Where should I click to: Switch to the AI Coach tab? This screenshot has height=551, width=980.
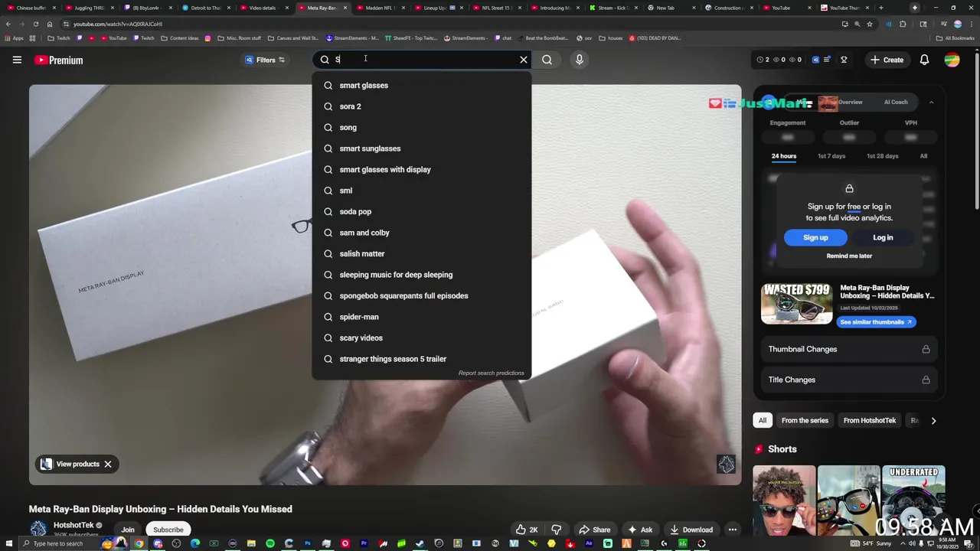pyautogui.click(x=896, y=102)
